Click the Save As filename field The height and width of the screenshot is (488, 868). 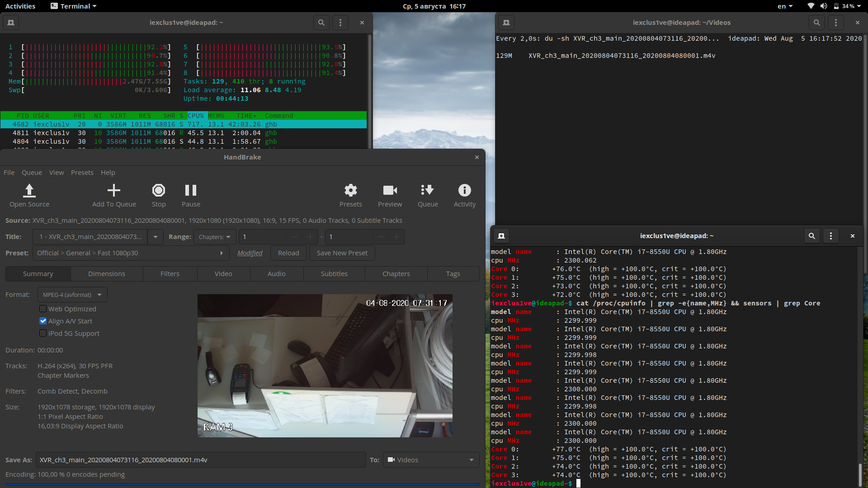pos(201,460)
